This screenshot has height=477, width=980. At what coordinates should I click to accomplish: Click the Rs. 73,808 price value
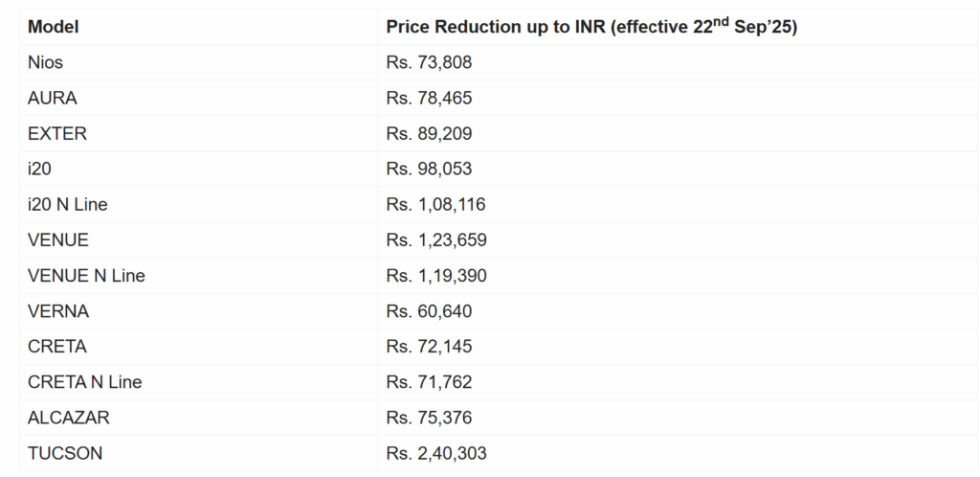(x=429, y=62)
